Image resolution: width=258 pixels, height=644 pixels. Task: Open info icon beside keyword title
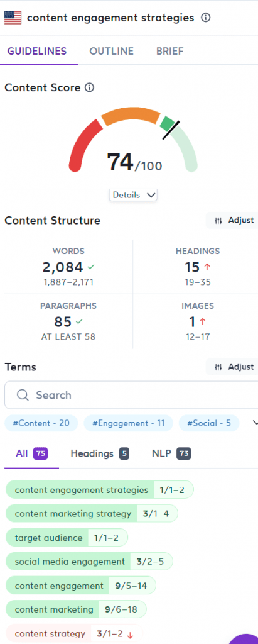[206, 18]
